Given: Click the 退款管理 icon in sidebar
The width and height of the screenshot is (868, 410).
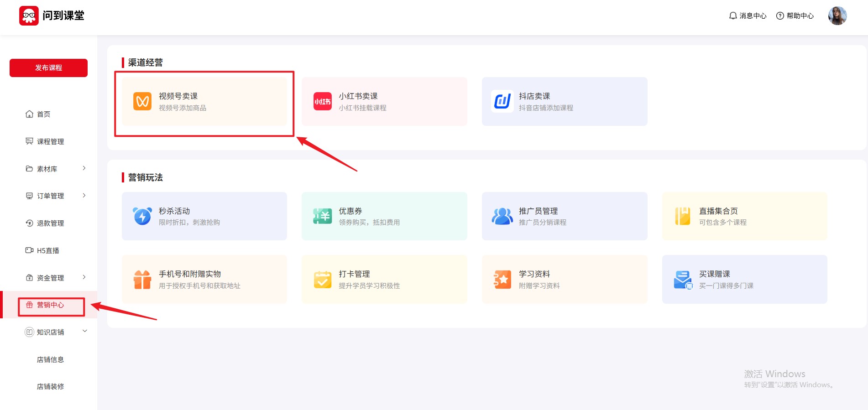Looking at the screenshot, I should (29, 223).
